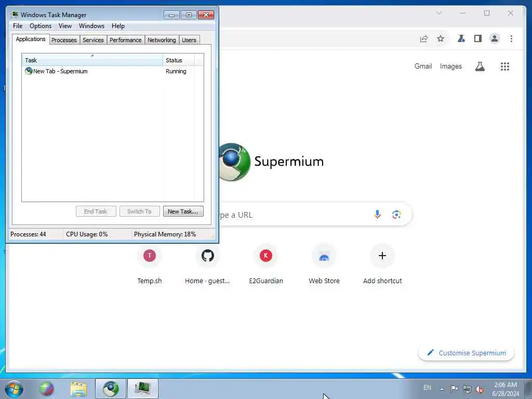532x399 pixels.
Task: Expand the tab search chevron in browser title bar
Action: (x=438, y=13)
